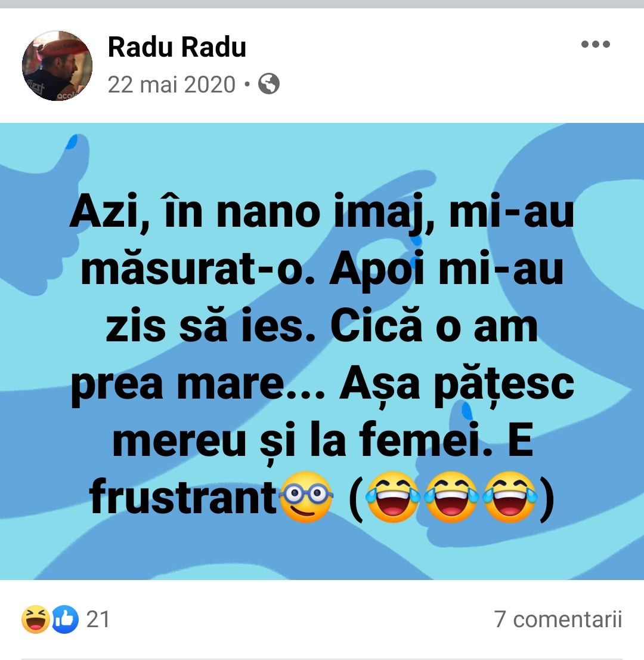View the reactions count "21"

pos(98,619)
